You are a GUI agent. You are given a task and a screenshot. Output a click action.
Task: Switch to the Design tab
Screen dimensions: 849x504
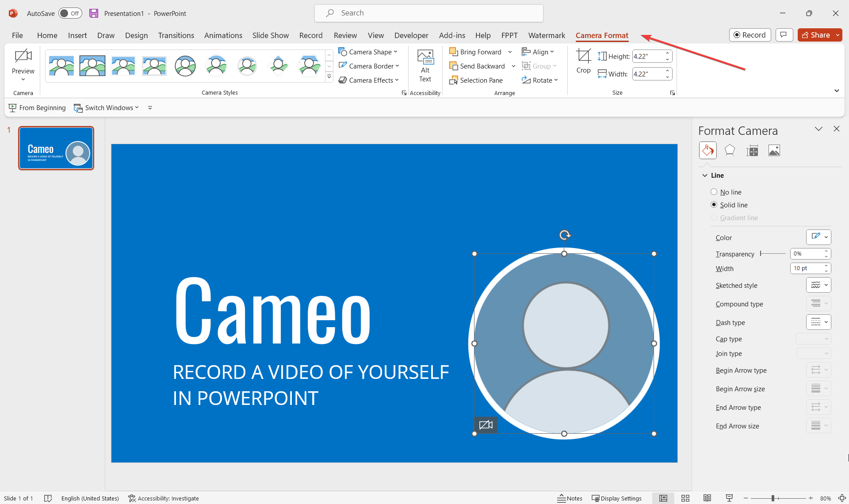click(x=136, y=35)
